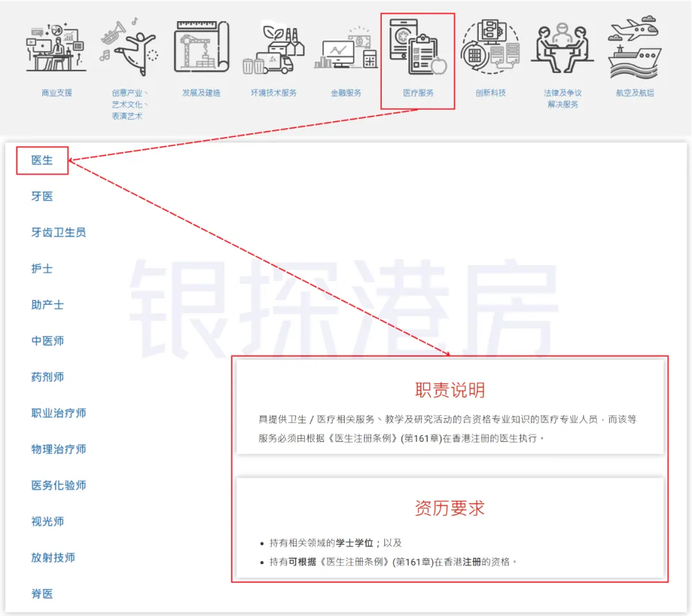Select the 金融服务 monitor chart icon
Screen dimensions: 692x616
346,48
